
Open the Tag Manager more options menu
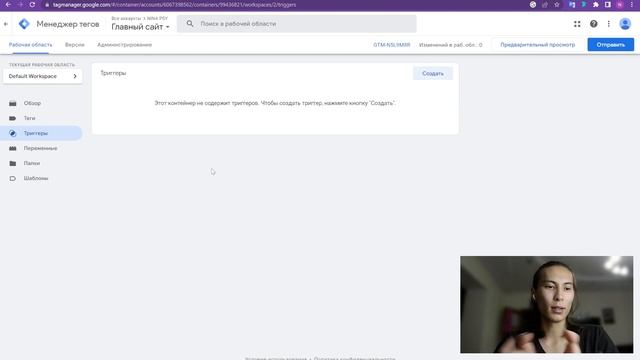(x=609, y=24)
